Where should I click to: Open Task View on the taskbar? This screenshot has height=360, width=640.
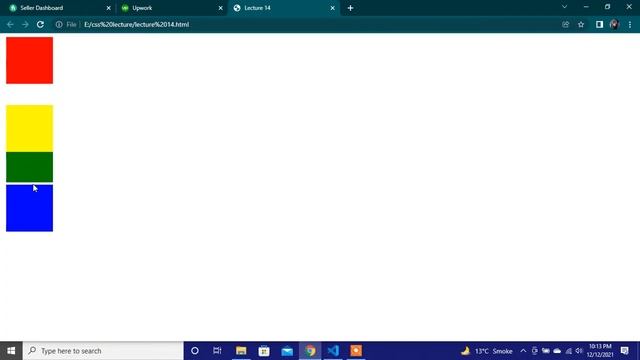point(217,351)
